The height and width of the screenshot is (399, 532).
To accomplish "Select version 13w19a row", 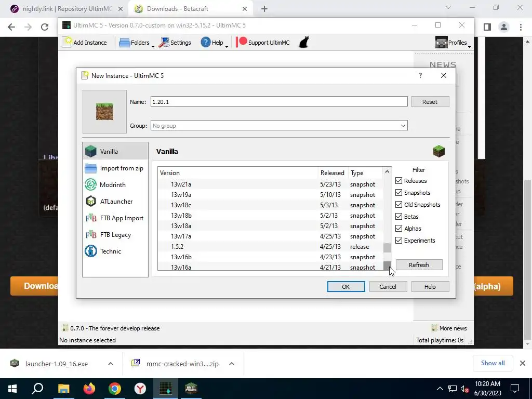I will tap(270, 194).
